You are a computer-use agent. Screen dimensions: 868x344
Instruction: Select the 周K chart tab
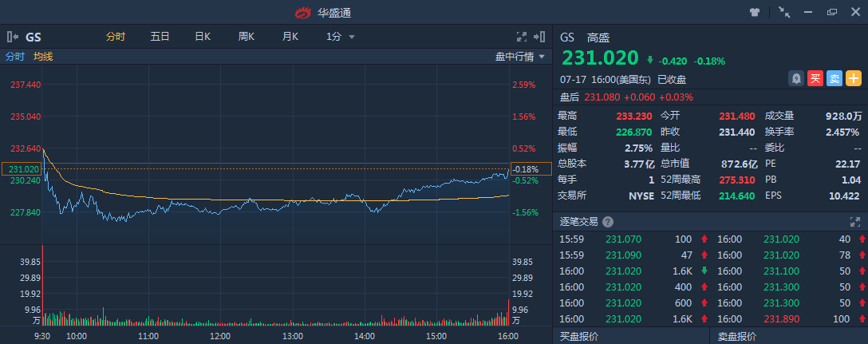[x=246, y=37]
